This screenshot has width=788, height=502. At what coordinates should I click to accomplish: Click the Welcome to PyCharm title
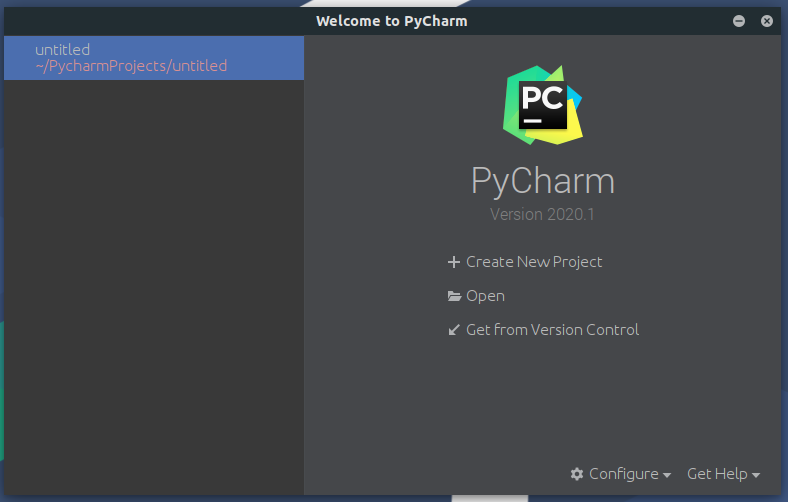[x=392, y=21]
